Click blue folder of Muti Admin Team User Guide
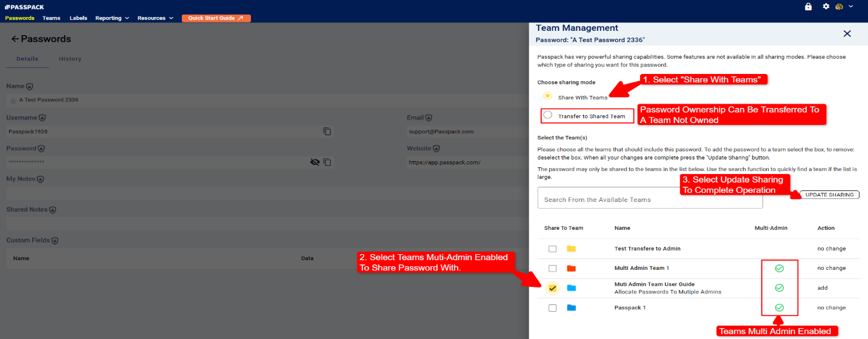The image size is (868, 339). tap(571, 288)
